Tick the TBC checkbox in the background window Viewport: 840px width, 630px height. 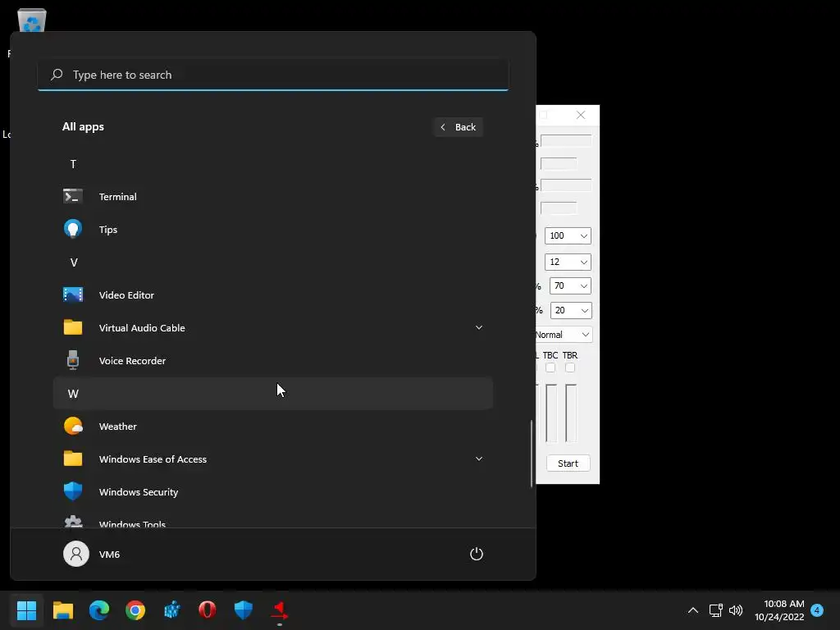[x=550, y=367]
